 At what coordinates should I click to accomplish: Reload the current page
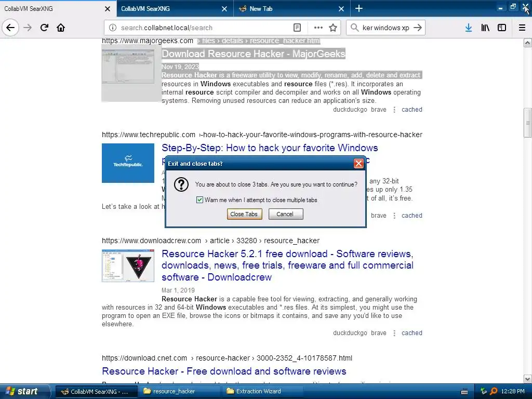(44, 28)
